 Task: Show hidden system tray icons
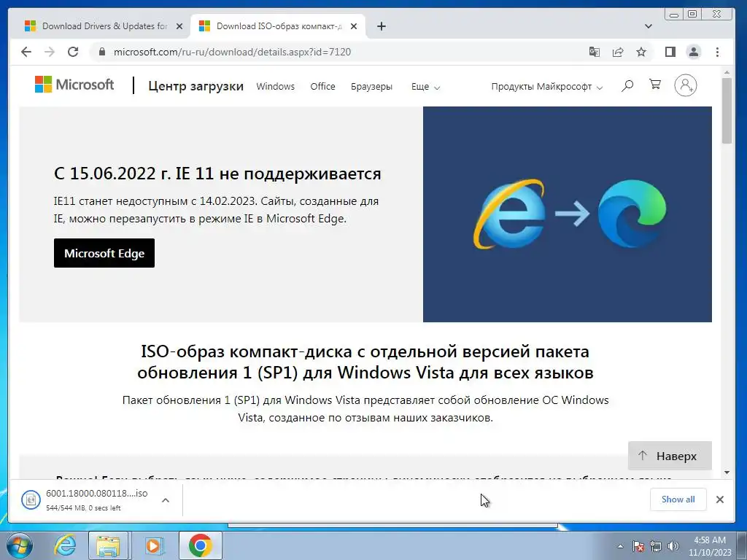point(620,546)
